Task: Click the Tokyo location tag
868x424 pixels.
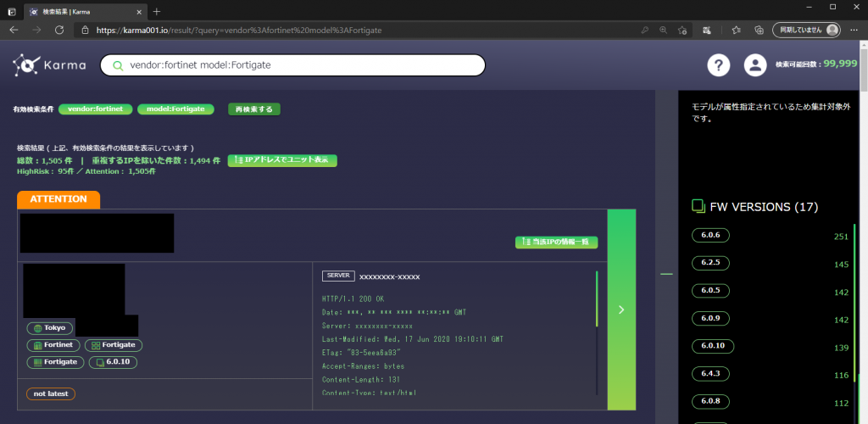Action: [x=50, y=327]
